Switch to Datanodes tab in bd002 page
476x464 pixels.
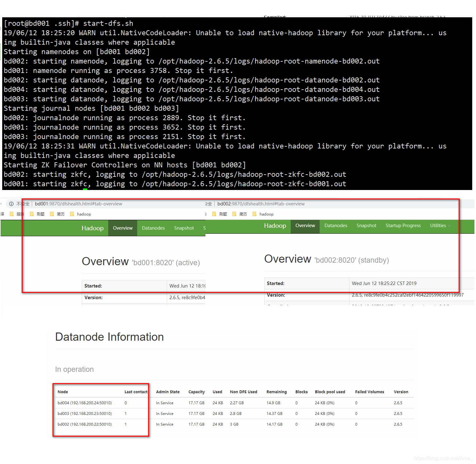336,226
